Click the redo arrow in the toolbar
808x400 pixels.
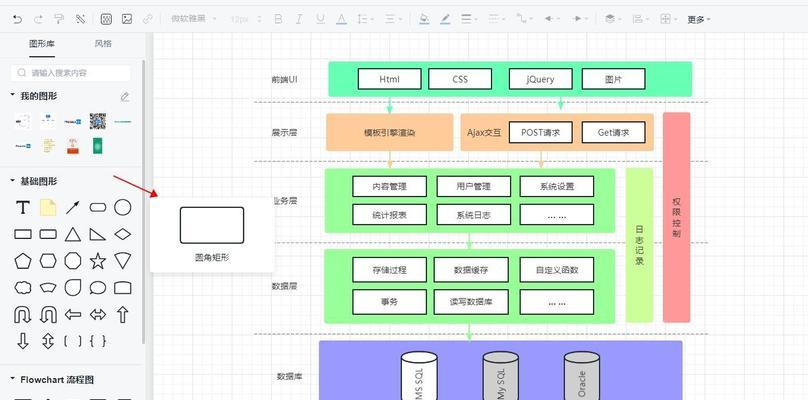coord(38,20)
